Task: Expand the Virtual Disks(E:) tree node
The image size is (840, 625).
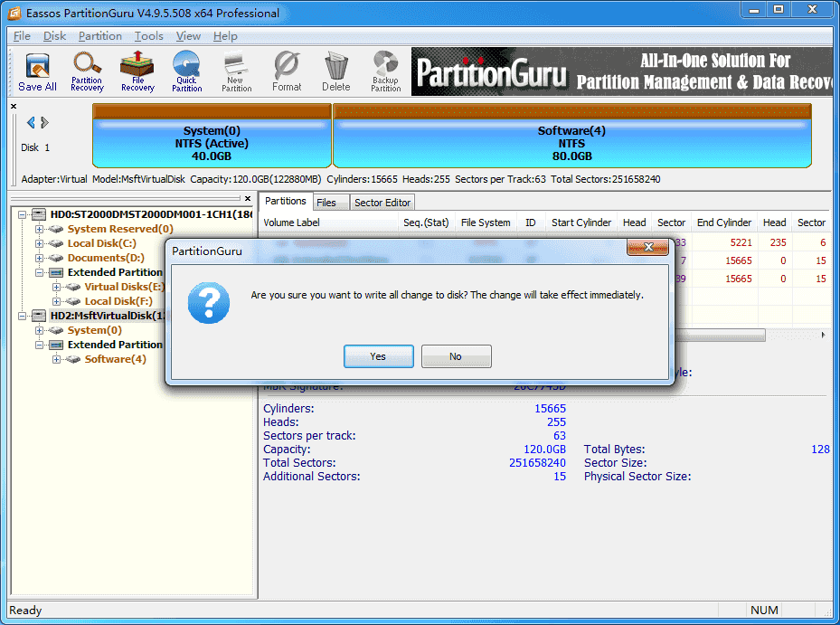Action: point(56,288)
